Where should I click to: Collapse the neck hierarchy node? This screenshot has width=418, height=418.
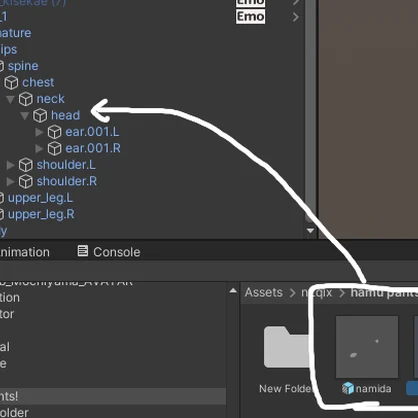point(10,99)
